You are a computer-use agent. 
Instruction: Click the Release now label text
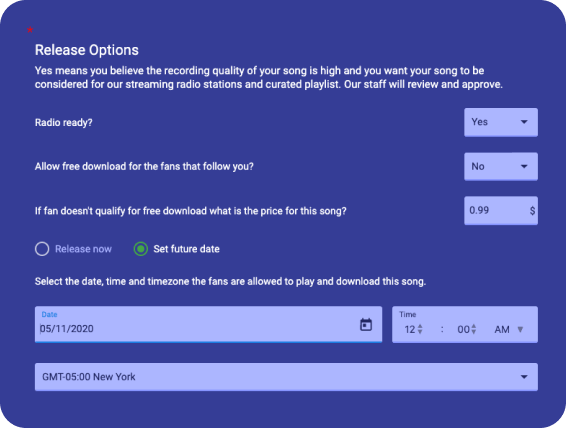pyautogui.click(x=83, y=249)
